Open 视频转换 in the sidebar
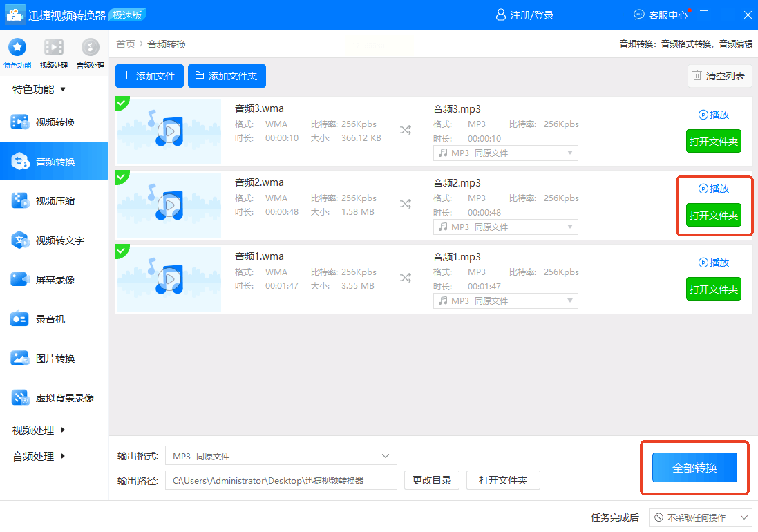Image resolution: width=758 pixels, height=532 pixels. tap(54, 122)
